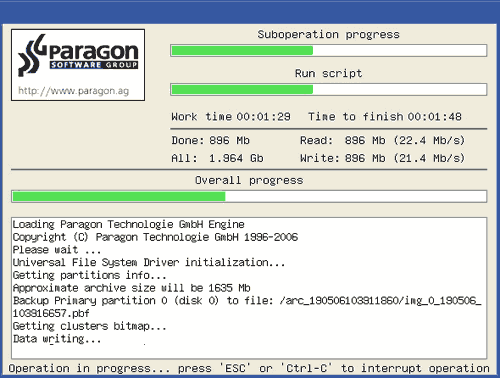This screenshot has width=500, height=378.
Task: Open the http://www.paragon.ag link
Action: [x=73, y=91]
